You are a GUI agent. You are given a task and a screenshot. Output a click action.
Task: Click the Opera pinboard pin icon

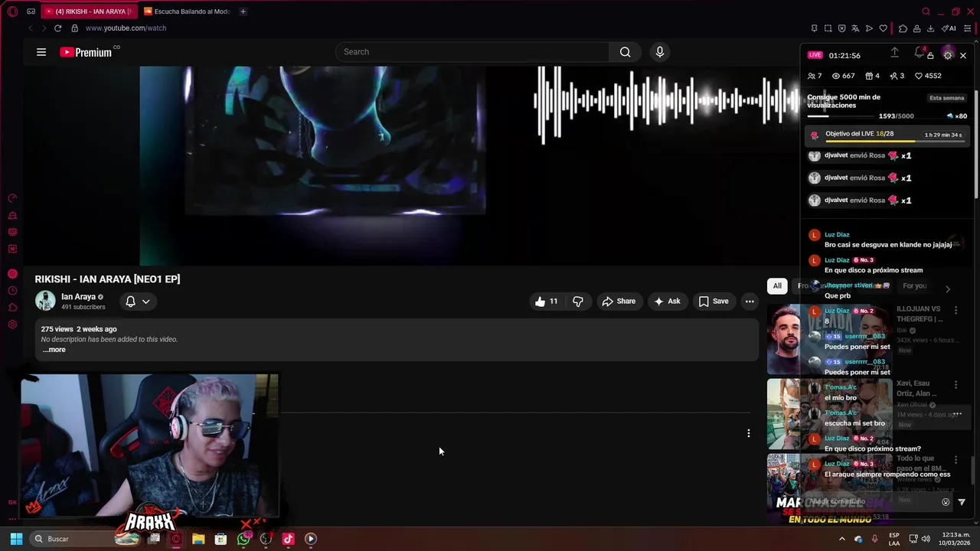click(814, 28)
